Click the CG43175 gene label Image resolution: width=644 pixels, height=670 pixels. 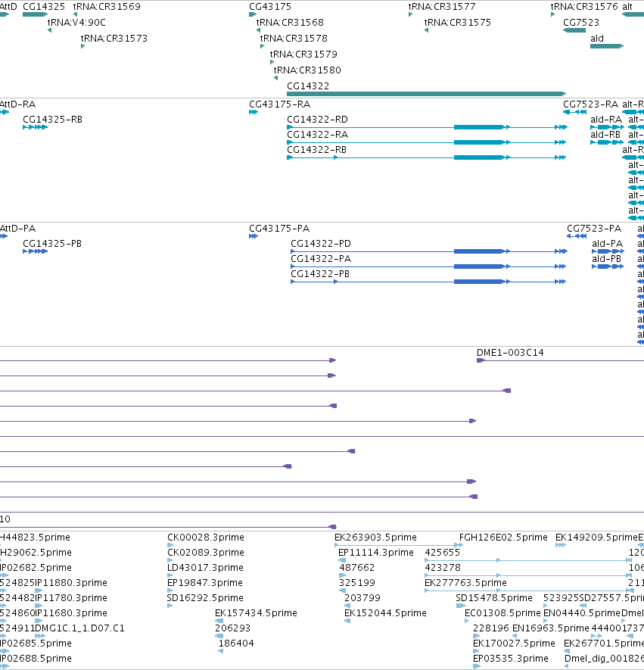pyautogui.click(x=270, y=6)
